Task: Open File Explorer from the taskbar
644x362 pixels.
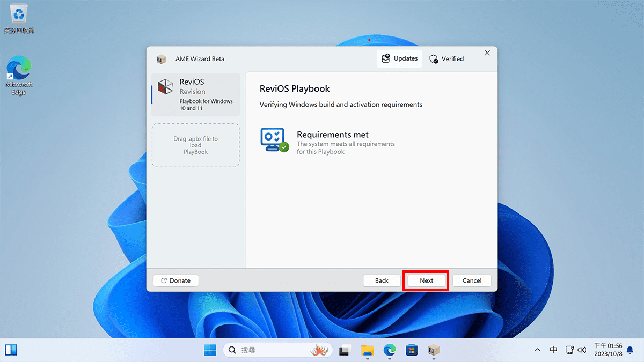Action: tap(367, 350)
